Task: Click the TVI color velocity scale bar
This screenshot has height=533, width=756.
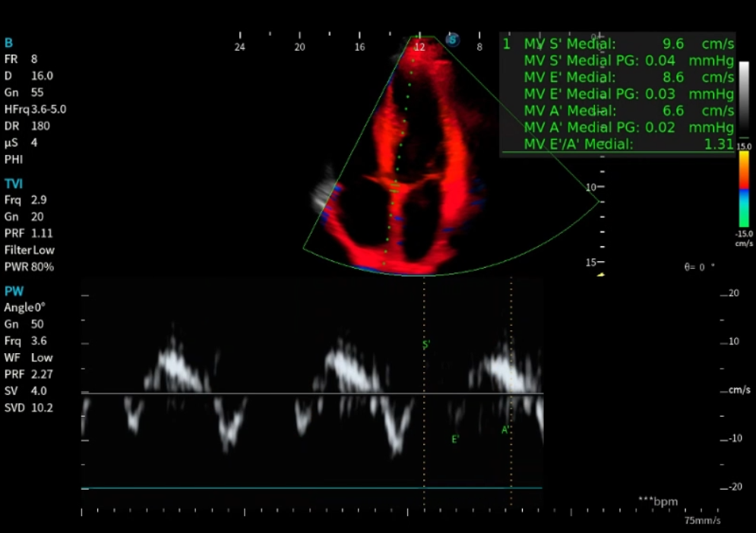Action: [x=744, y=189]
